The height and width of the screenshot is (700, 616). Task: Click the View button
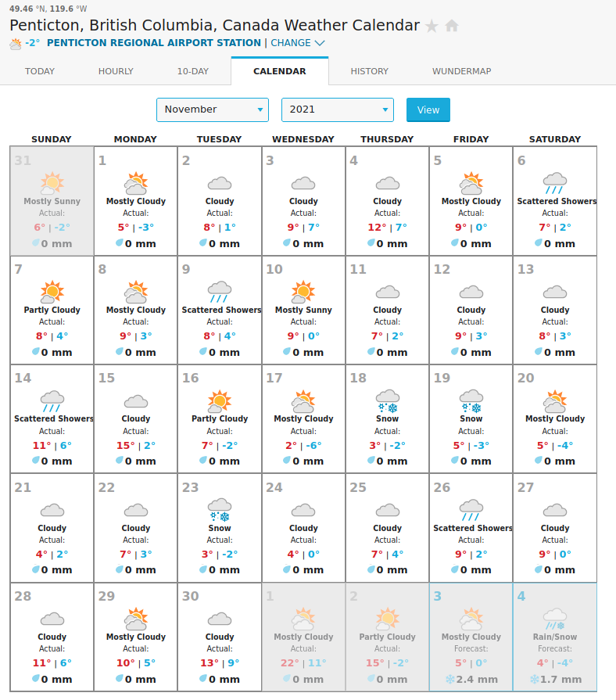click(x=428, y=109)
